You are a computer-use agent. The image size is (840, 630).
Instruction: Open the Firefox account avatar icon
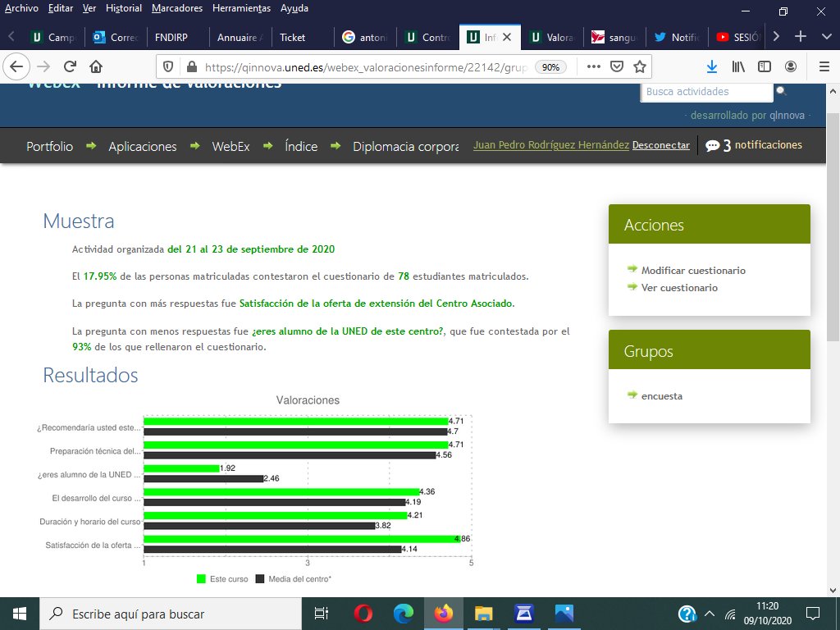click(x=790, y=67)
